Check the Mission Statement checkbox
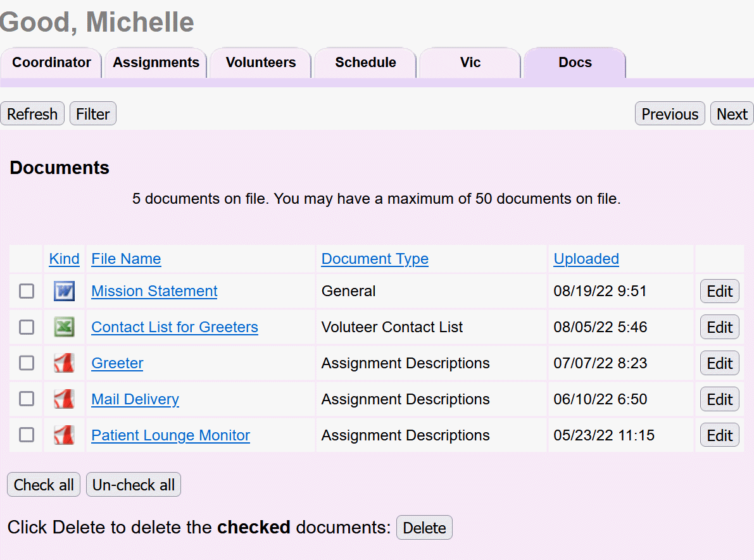 coord(25,291)
